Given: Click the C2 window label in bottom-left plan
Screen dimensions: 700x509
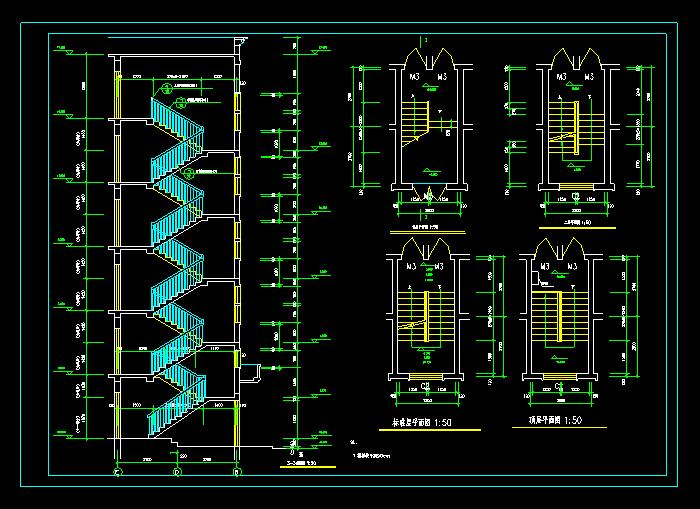Looking at the screenshot, I should click(426, 385).
